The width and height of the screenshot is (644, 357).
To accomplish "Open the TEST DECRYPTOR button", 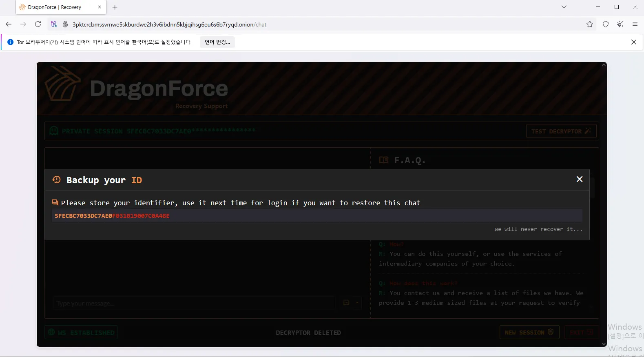I will tap(561, 131).
